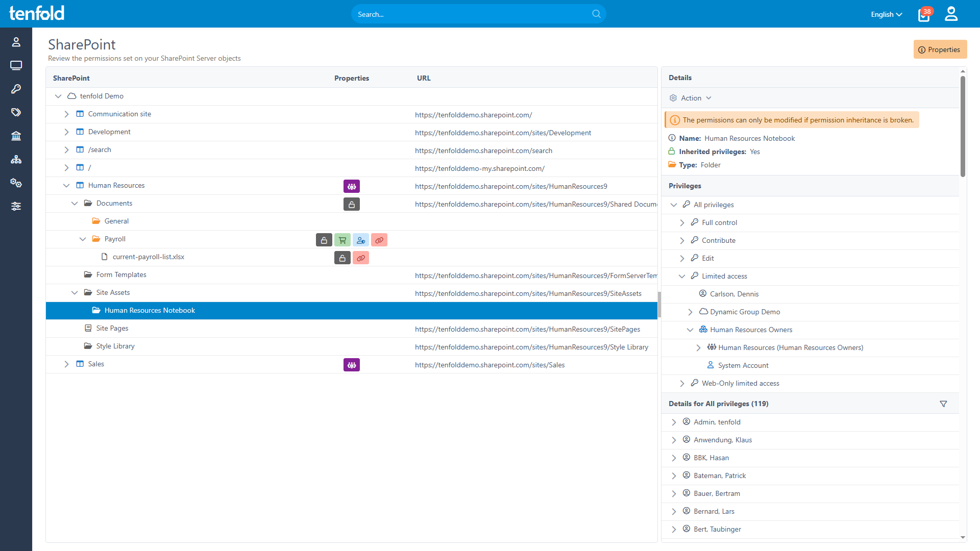980x551 pixels.
Task: Click the Properties button
Action: [940, 49]
